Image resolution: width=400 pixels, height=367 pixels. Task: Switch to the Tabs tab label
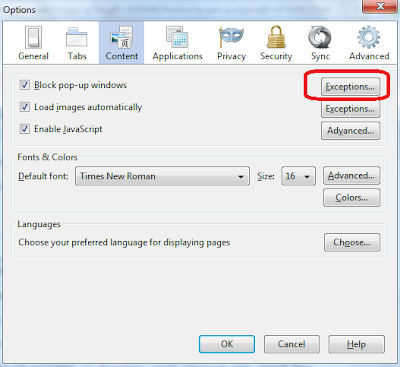pos(77,56)
